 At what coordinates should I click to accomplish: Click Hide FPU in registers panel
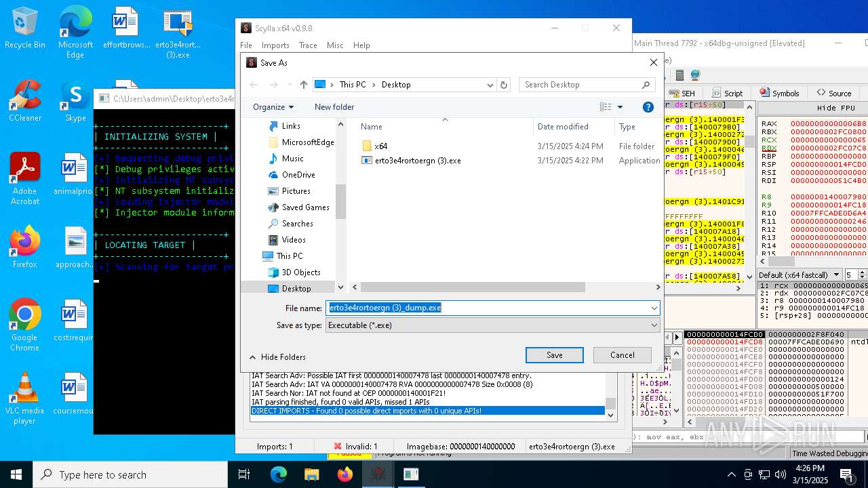(836, 108)
